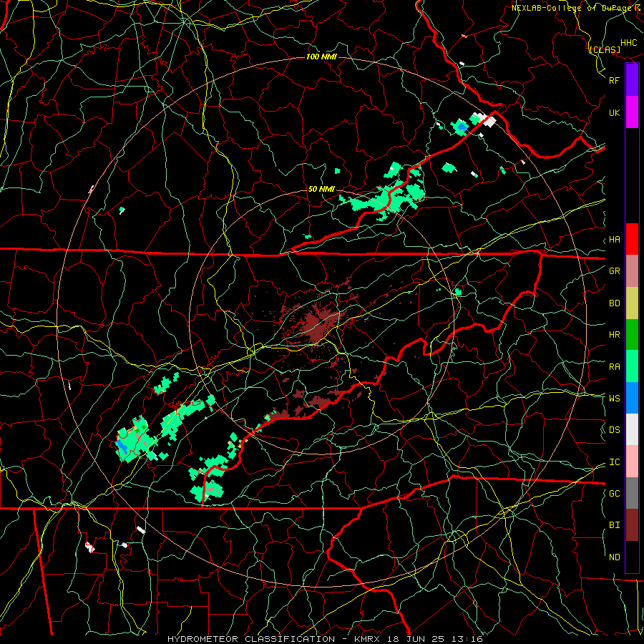Click the RF purple legend swatch

click(632, 80)
